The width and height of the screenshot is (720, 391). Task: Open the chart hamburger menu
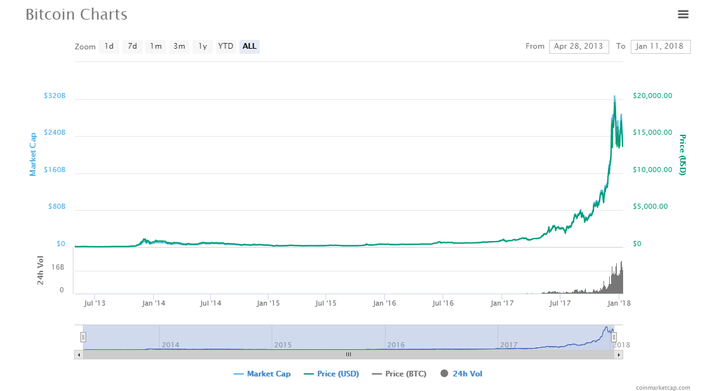pyautogui.click(x=683, y=14)
